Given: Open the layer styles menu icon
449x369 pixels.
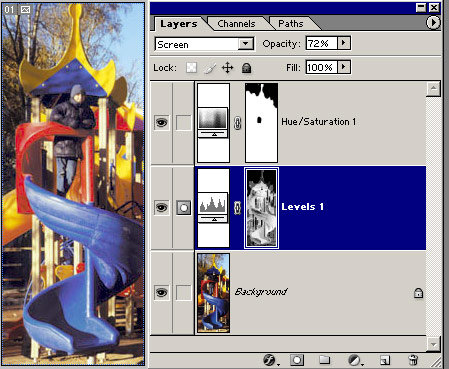Looking at the screenshot, I should point(270,360).
